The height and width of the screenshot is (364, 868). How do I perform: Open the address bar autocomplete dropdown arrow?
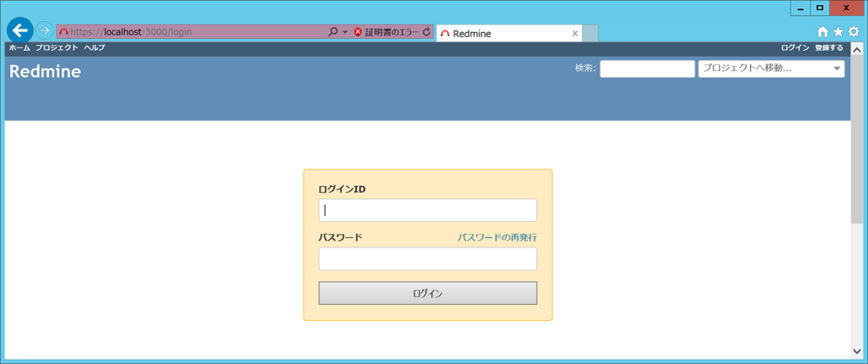(x=345, y=32)
